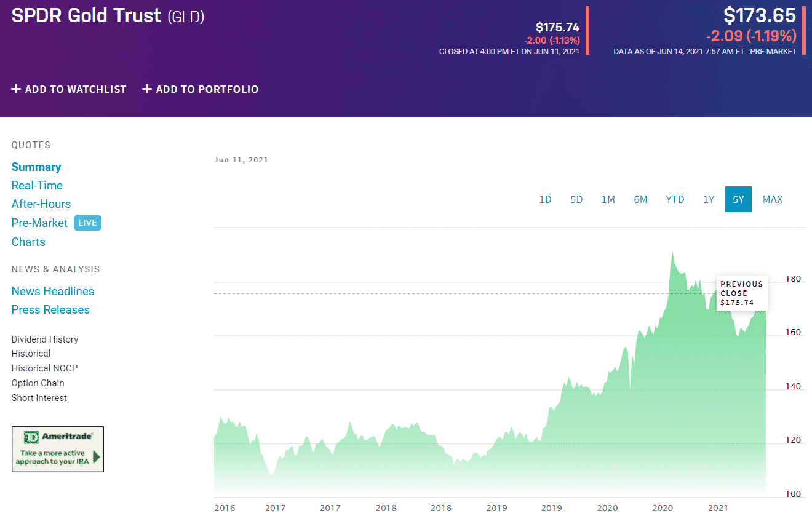Switch chart to 1M range
This screenshot has height=524, width=812.
[x=608, y=199]
